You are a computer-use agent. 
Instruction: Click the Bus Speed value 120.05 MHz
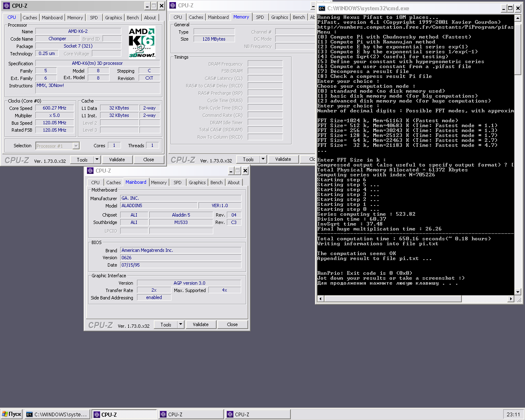pyautogui.click(x=55, y=123)
